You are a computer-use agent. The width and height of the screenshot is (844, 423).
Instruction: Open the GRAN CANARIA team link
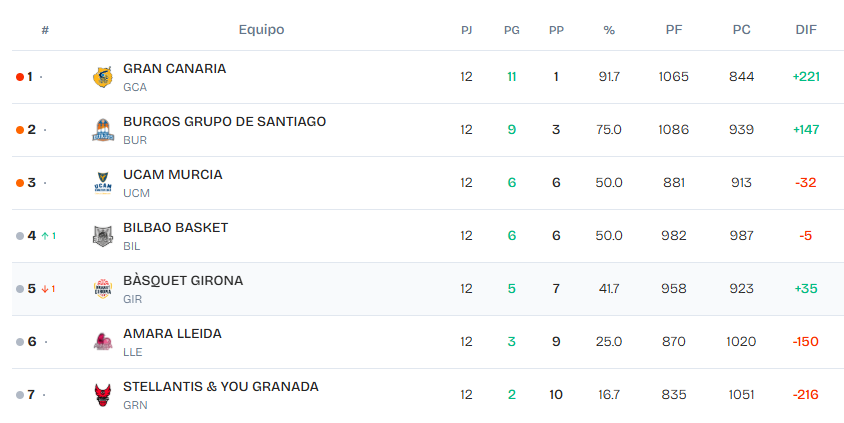(174, 69)
